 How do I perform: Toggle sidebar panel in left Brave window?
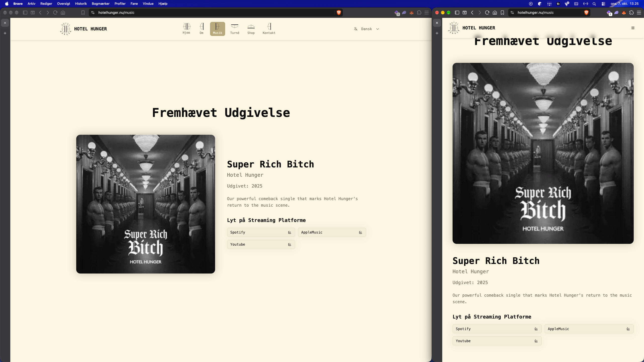point(25,13)
